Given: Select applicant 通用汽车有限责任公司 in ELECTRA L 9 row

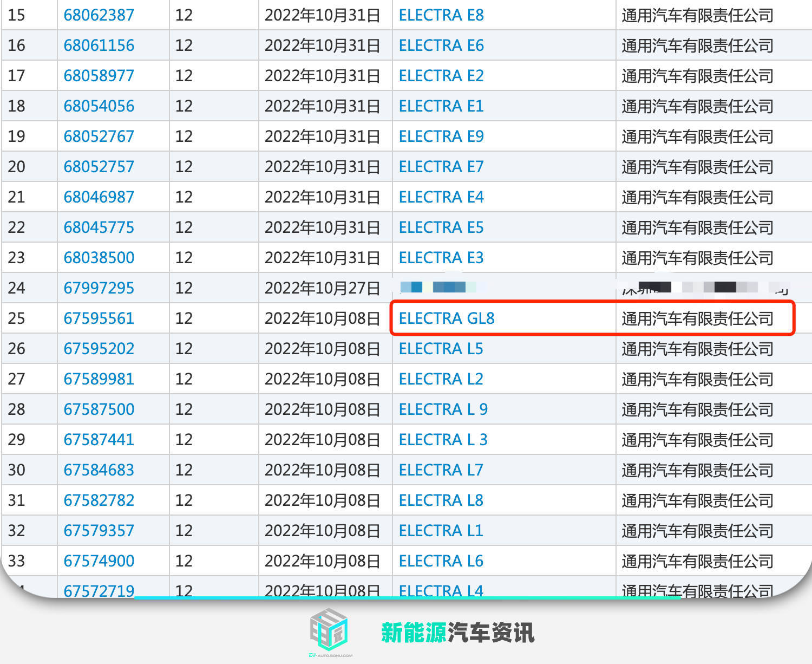Looking at the screenshot, I should tap(697, 409).
